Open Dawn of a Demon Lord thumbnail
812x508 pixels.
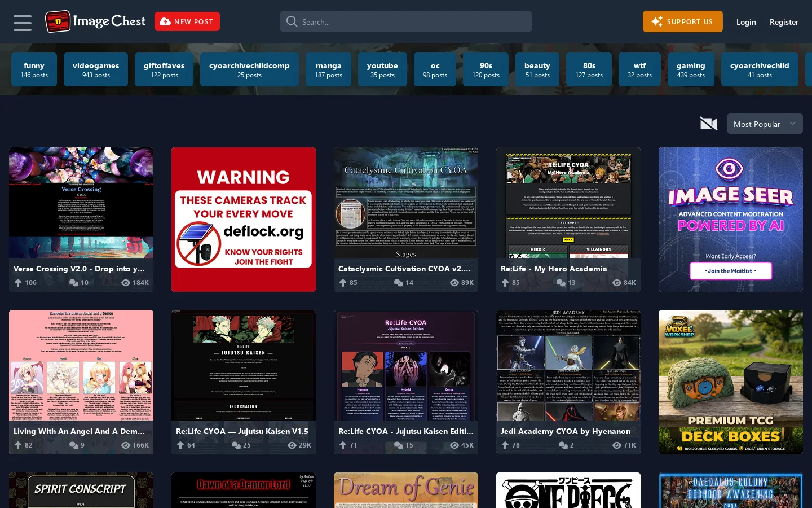(x=244, y=490)
